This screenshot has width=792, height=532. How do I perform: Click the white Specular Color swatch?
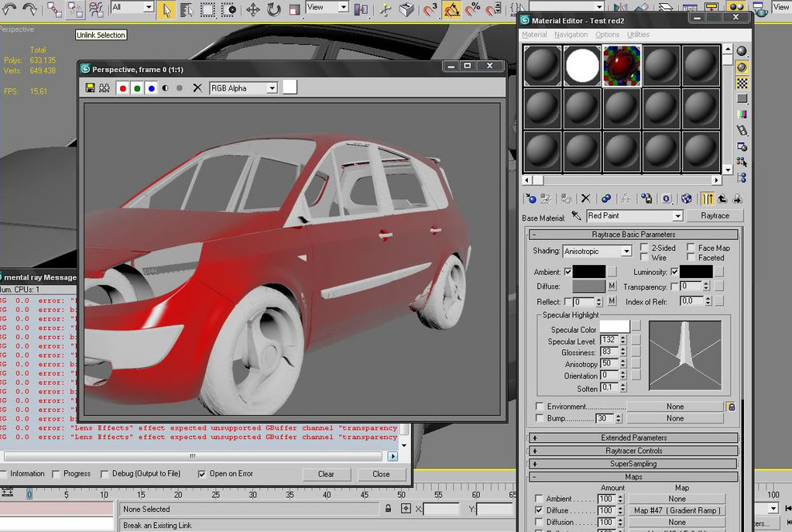click(x=615, y=327)
